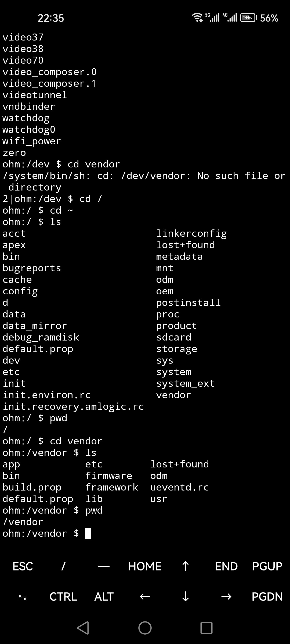
Task: Toggle the CTRL modifier key
Action: click(63, 597)
